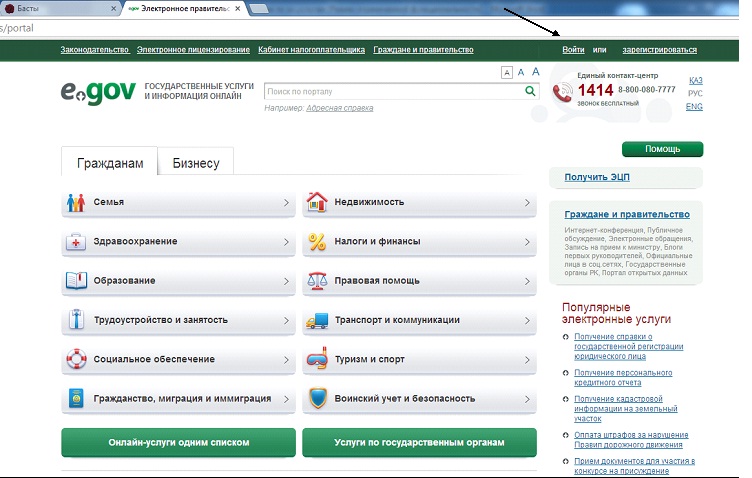The height and width of the screenshot is (478, 752).
Task: Switch to the Бизнесу tab
Action: click(196, 163)
